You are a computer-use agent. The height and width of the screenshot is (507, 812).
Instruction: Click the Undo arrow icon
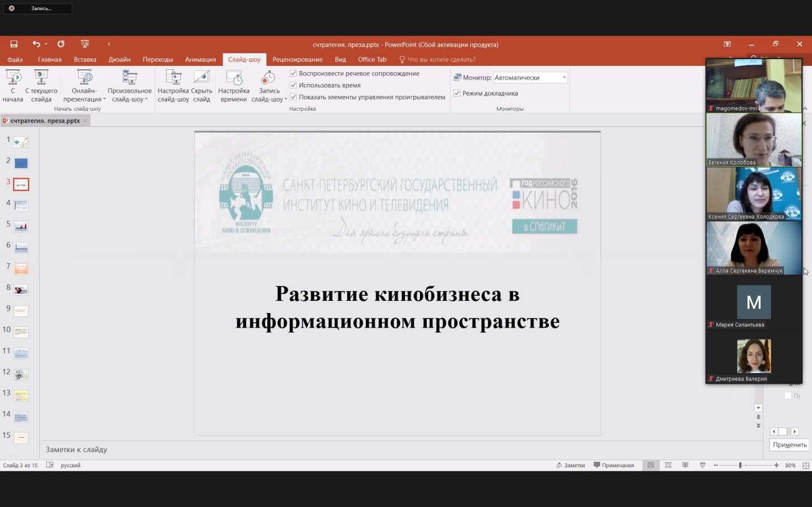(x=36, y=44)
